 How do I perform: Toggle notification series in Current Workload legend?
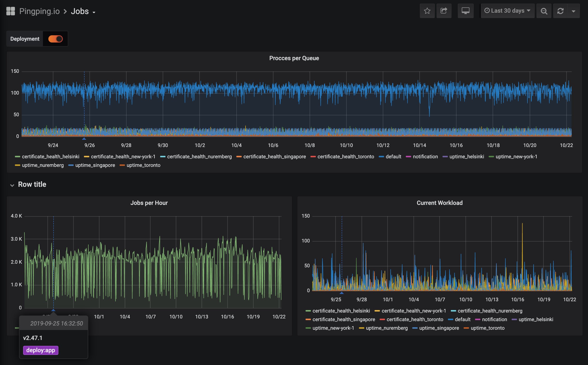(494, 319)
